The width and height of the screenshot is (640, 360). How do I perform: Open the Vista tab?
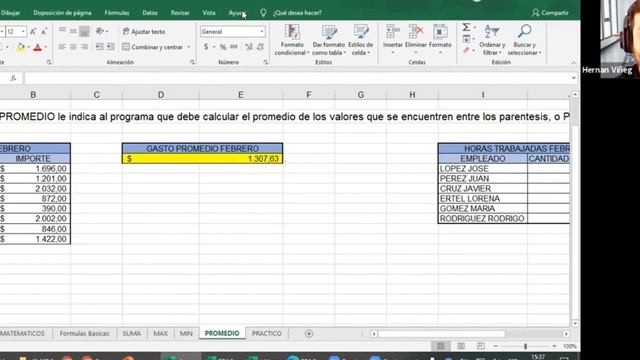[x=209, y=13]
